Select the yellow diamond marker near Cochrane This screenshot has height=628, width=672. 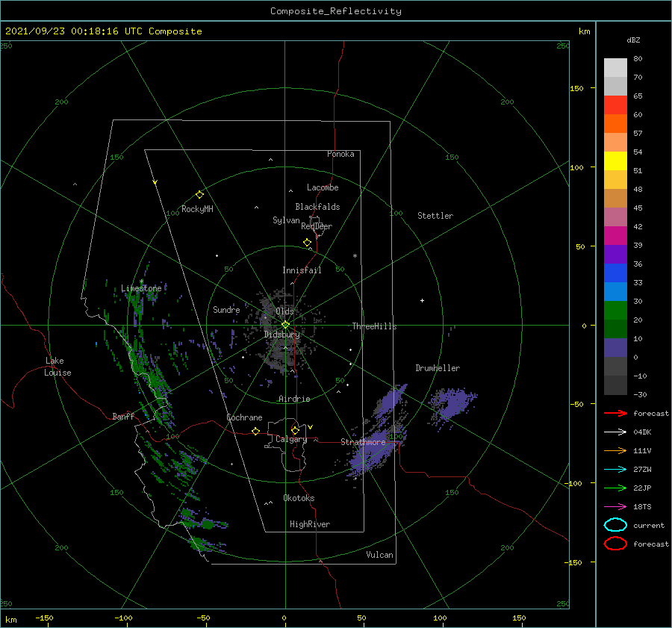pyautogui.click(x=256, y=431)
